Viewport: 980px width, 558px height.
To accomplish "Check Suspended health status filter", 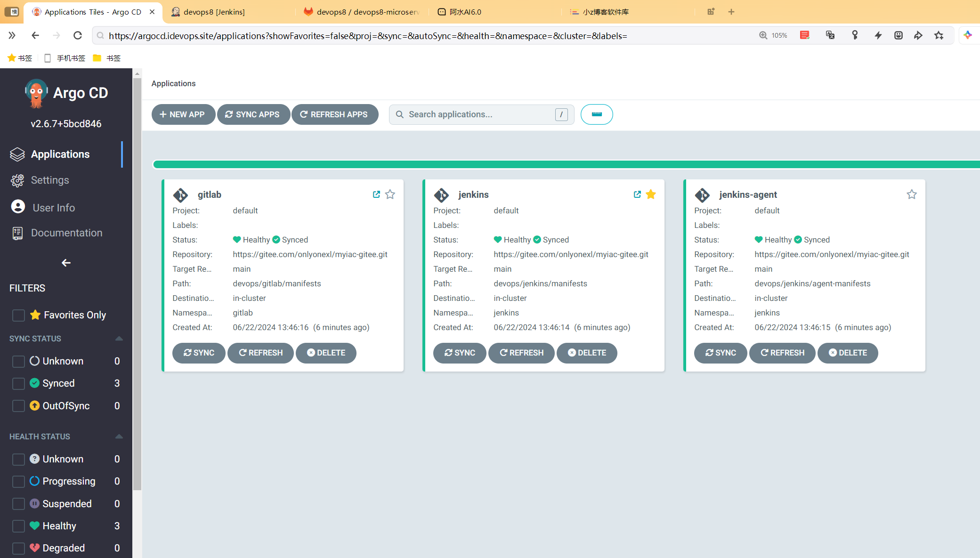I will (x=18, y=504).
